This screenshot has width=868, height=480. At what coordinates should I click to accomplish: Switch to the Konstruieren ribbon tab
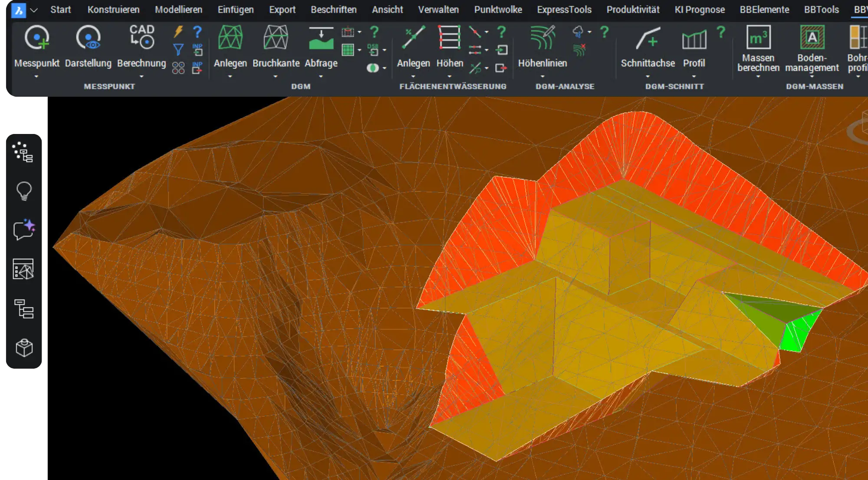click(113, 10)
